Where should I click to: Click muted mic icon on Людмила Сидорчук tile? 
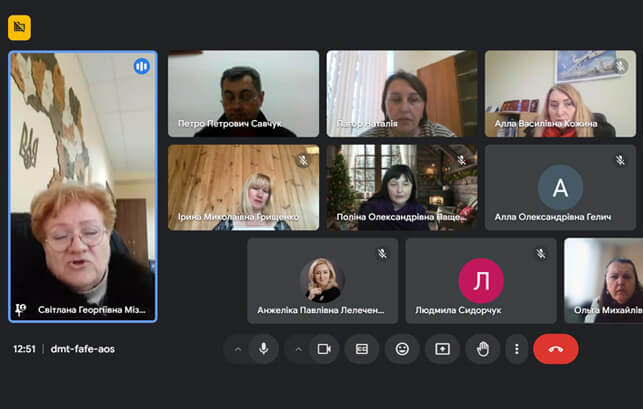tap(541, 254)
